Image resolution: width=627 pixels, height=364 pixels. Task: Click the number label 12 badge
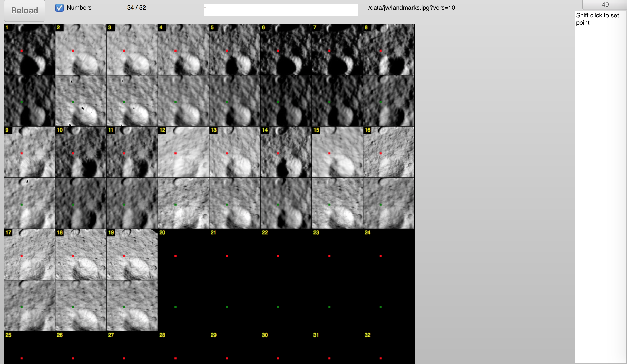coord(162,130)
